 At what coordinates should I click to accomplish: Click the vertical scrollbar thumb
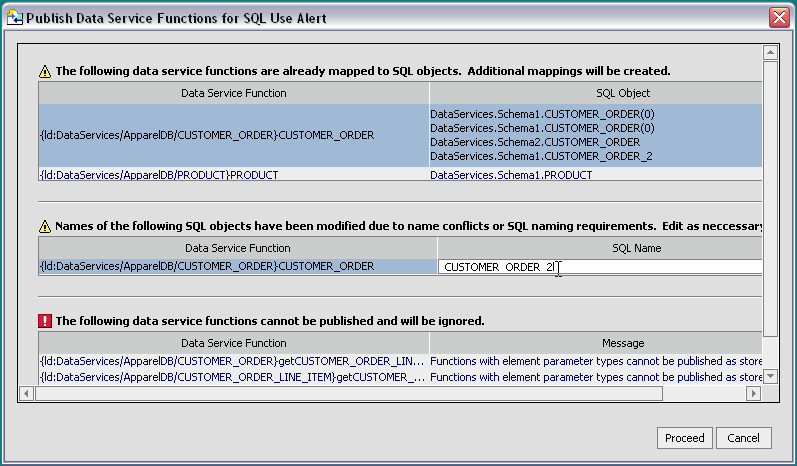(771, 199)
